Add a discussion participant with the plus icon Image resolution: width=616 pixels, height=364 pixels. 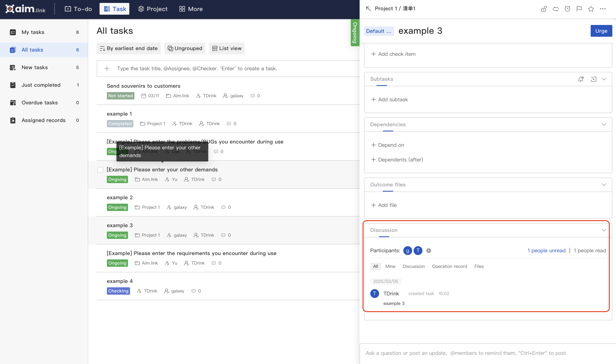pyautogui.click(x=428, y=250)
